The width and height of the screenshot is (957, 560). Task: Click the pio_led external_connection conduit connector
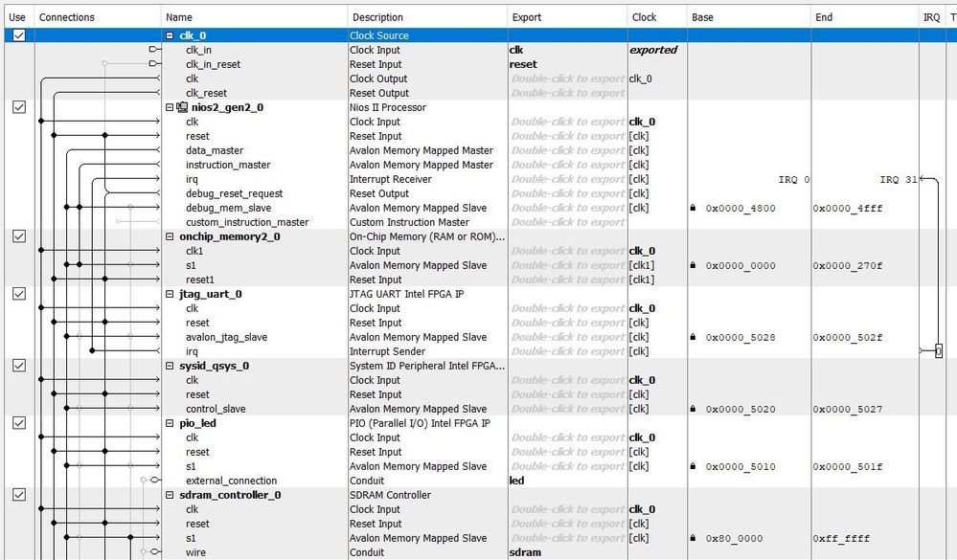tap(155, 481)
